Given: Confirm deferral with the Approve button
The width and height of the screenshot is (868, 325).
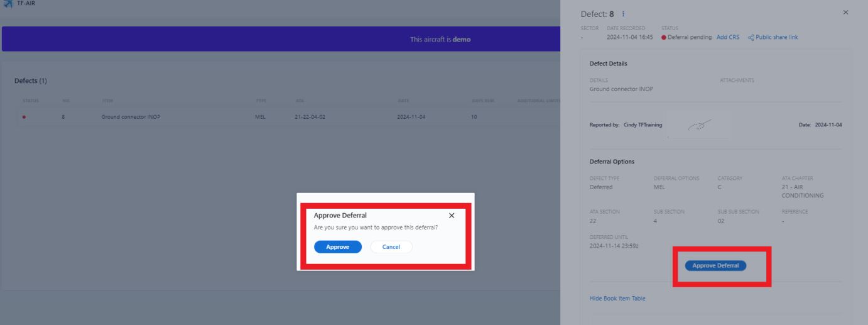Looking at the screenshot, I should (x=338, y=247).
